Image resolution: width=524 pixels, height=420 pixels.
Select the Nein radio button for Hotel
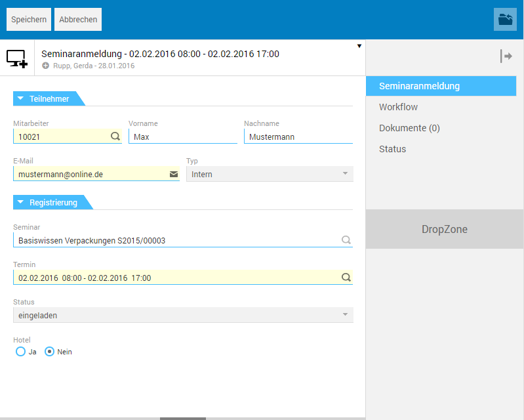tap(49, 352)
